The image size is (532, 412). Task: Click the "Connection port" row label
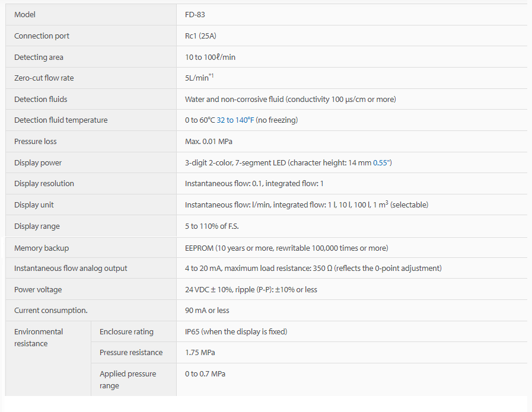(42, 36)
